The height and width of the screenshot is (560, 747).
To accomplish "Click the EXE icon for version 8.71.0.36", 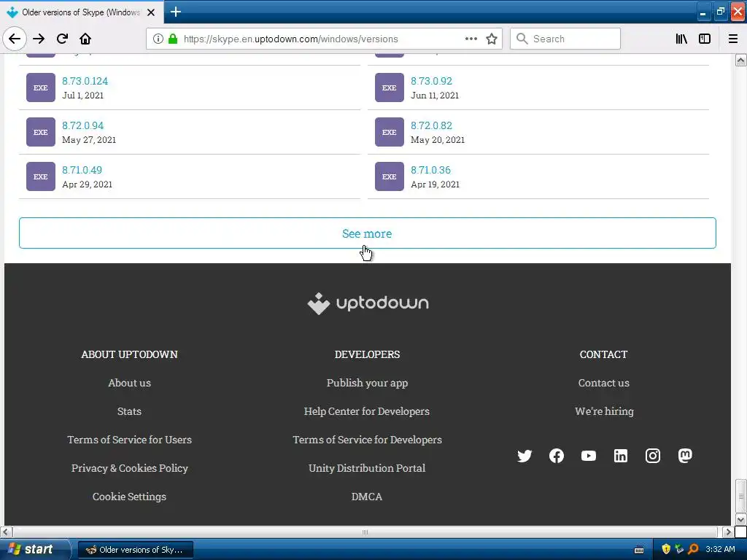I will pyautogui.click(x=390, y=176).
